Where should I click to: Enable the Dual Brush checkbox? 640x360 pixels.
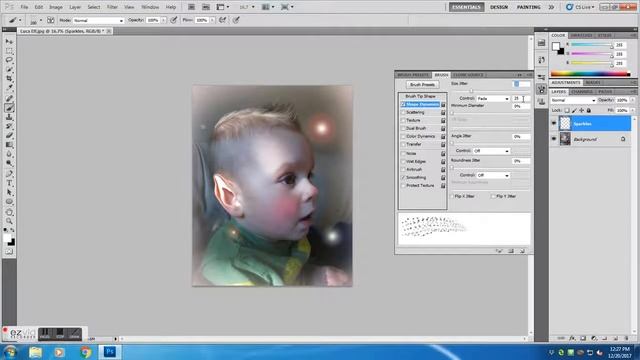pyautogui.click(x=403, y=128)
